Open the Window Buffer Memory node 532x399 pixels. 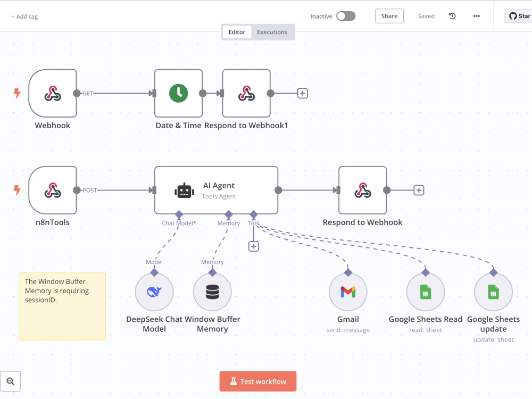(x=212, y=292)
